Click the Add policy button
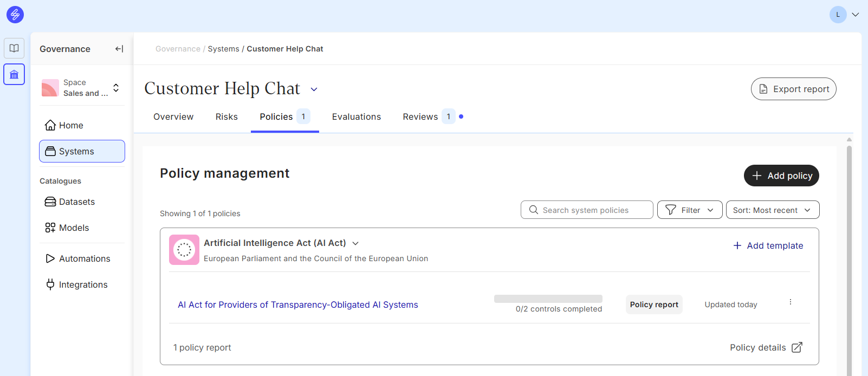Image resolution: width=868 pixels, height=376 pixels. [781, 176]
